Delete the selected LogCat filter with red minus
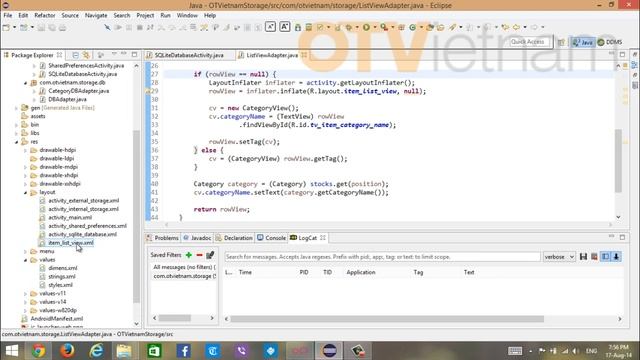Image resolution: width=640 pixels, height=360 pixels. click(199, 255)
